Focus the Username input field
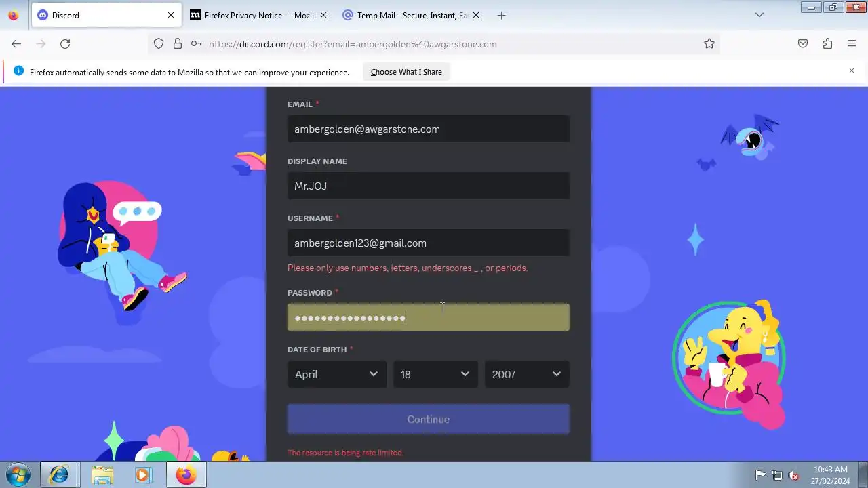The width and height of the screenshot is (868, 488). 429,243
